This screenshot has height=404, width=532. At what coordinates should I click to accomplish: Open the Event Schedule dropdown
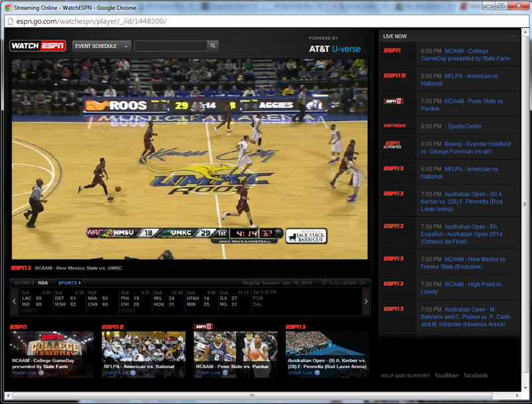click(x=101, y=46)
